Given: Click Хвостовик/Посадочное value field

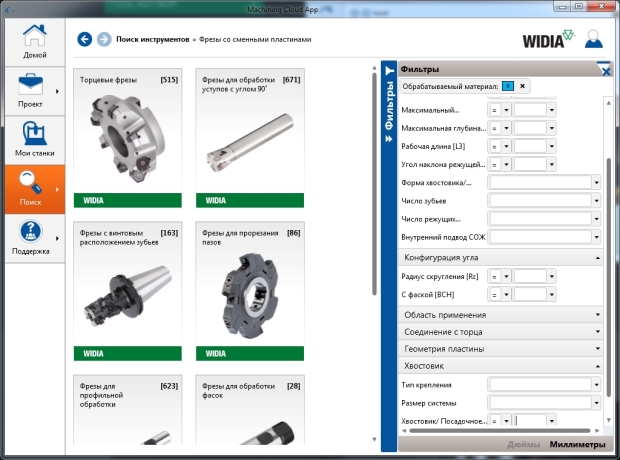Looking at the screenshot, I should click(x=530, y=420).
